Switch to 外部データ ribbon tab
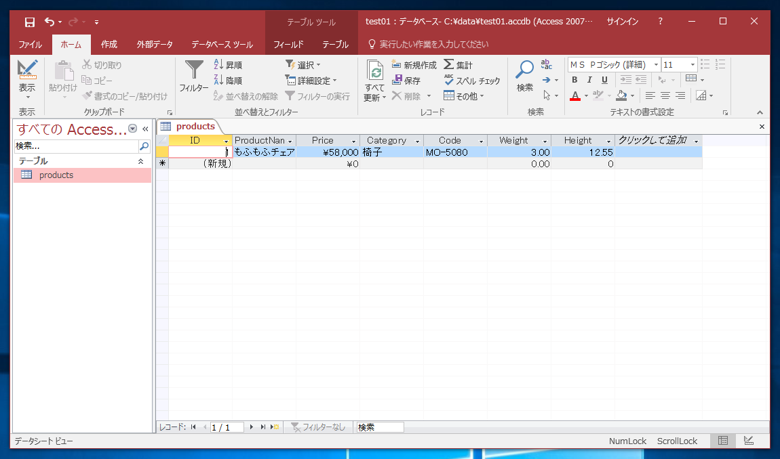 [155, 44]
